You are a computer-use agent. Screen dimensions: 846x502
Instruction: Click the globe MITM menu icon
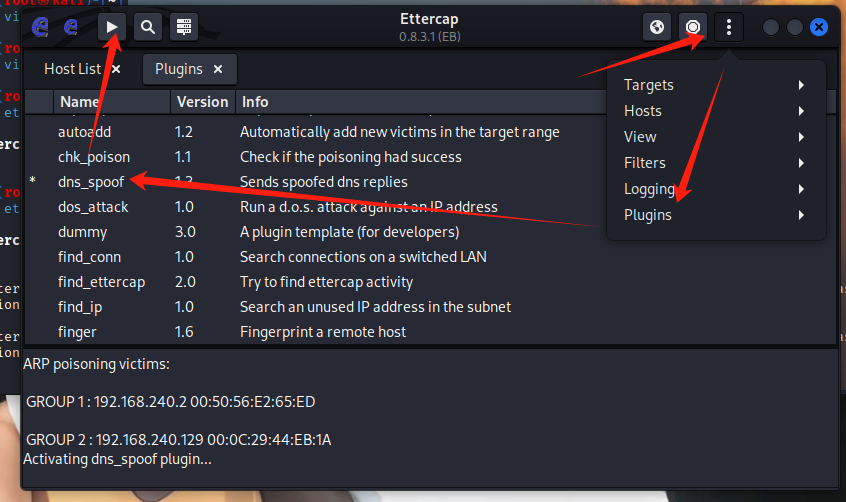click(657, 27)
